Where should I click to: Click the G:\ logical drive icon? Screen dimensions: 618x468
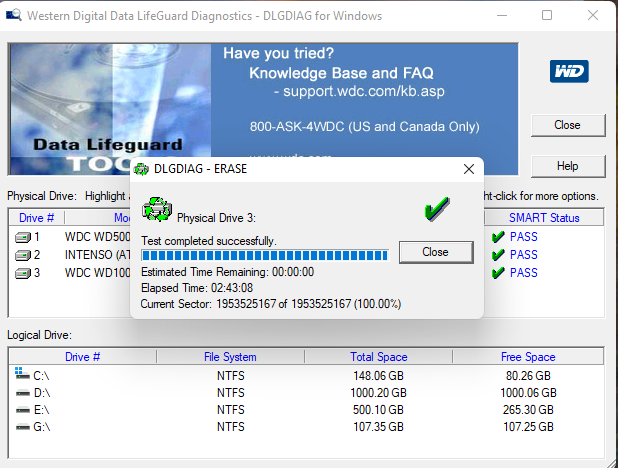[23, 427]
